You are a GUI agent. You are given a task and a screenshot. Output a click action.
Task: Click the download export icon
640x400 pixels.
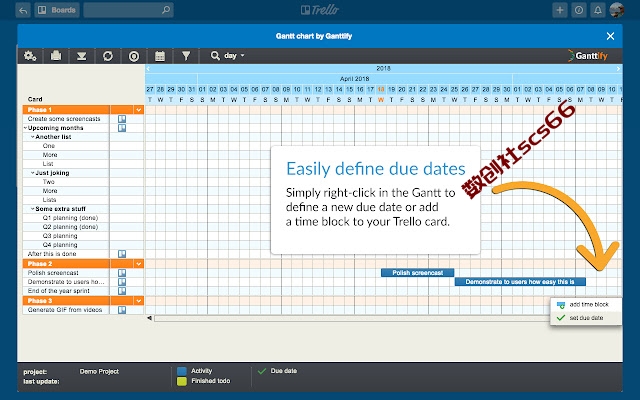tap(82, 56)
